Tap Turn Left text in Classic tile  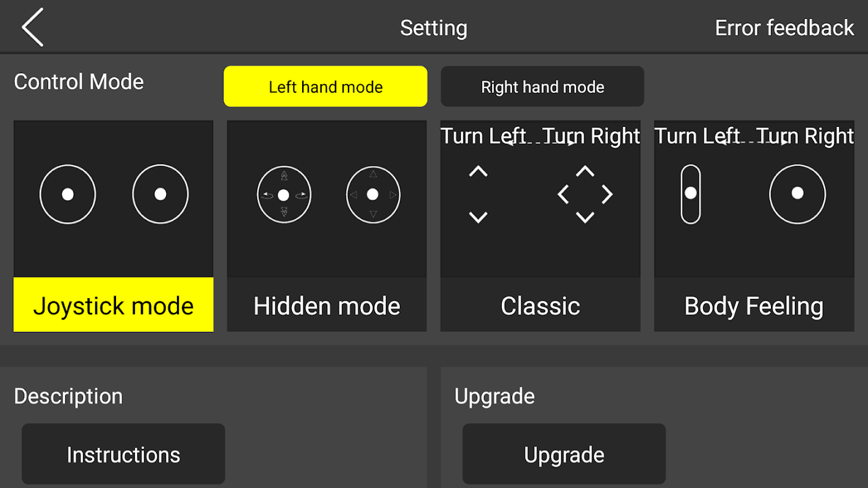483,136
